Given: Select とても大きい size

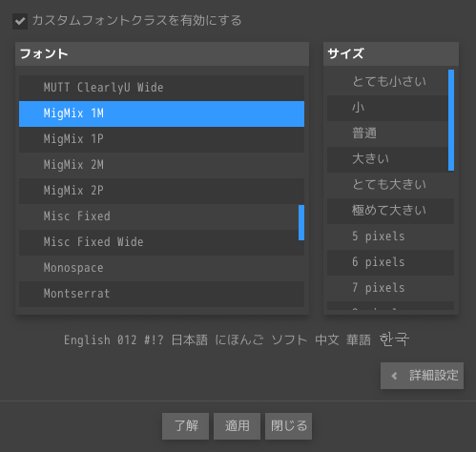Looking at the screenshot, I should click(x=390, y=185).
